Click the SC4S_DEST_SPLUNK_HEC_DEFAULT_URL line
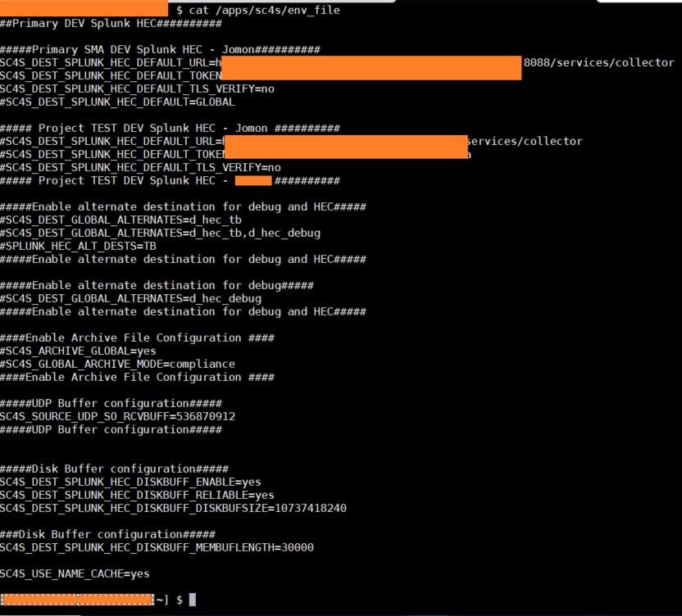 (x=107, y=62)
